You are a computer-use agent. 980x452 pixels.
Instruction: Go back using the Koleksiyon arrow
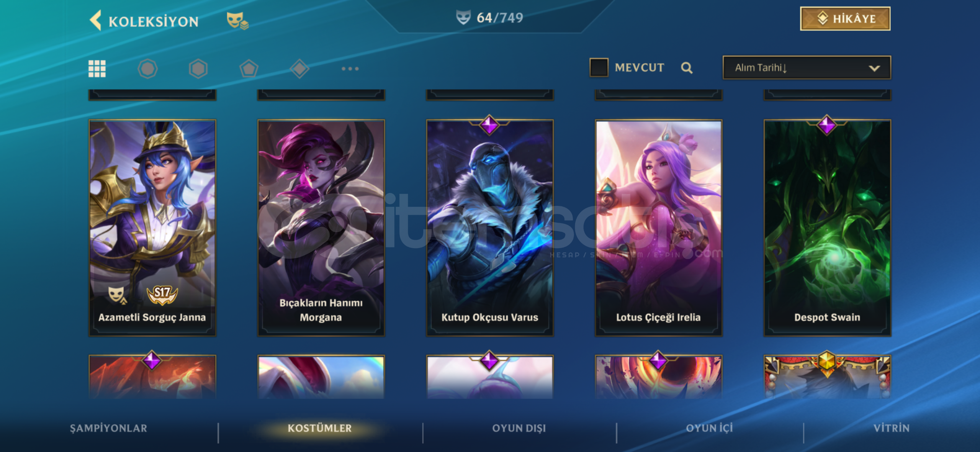click(96, 21)
